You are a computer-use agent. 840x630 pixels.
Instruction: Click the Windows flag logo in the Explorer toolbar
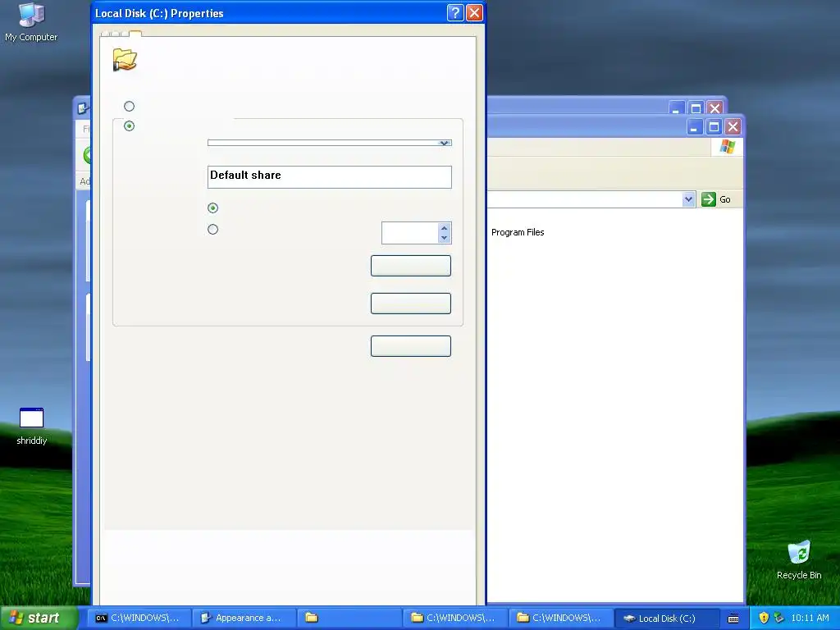[728, 146]
